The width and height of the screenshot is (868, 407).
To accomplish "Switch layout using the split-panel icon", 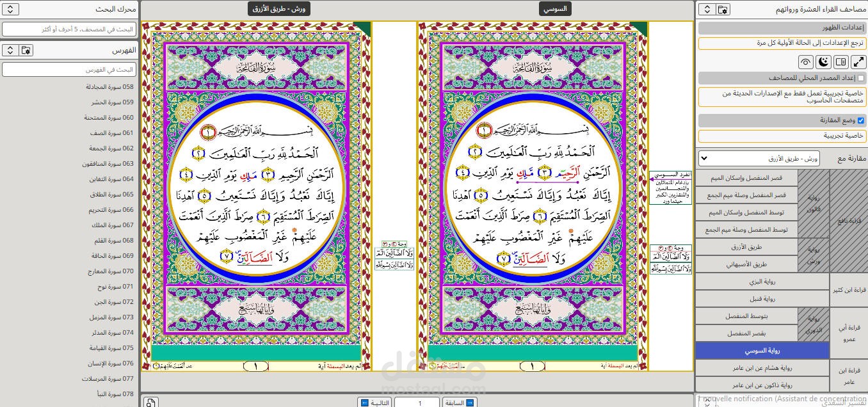I will click(841, 62).
